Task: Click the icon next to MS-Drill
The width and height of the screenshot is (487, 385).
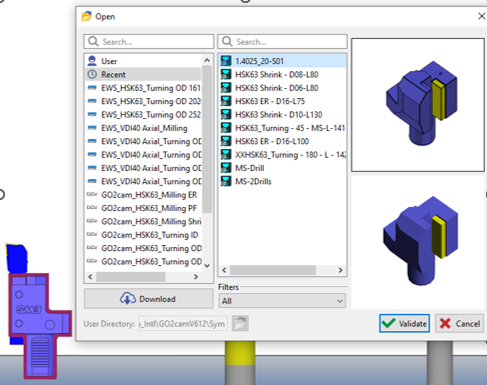Action: (226, 168)
